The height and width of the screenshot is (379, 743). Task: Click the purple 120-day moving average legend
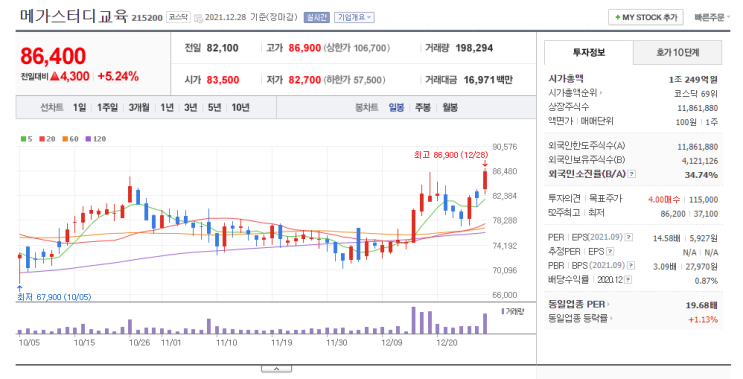click(96, 139)
